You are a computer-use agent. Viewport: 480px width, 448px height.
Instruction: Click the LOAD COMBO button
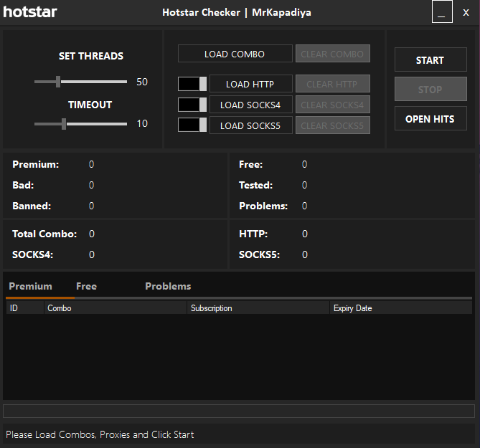coord(235,54)
